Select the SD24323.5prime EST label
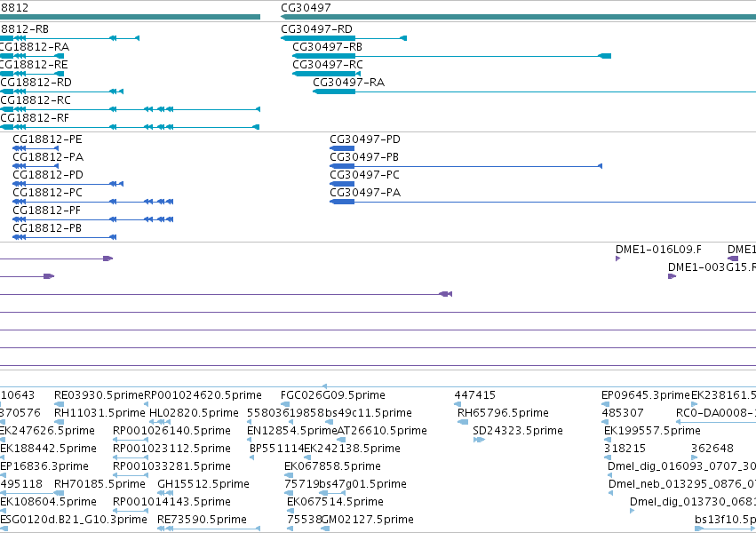Image resolution: width=756 pixels, height=533 pixels. coord(518,431)
